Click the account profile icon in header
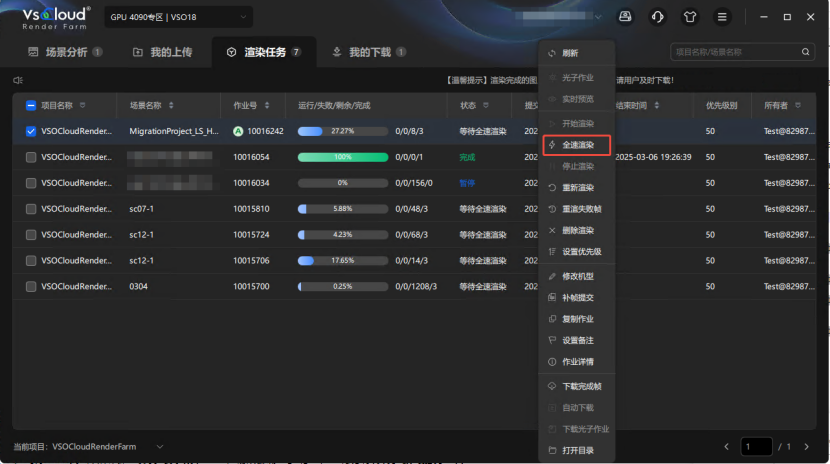This screenshot has width=830, height=464. pyautogui.click(x=625, y=16)
